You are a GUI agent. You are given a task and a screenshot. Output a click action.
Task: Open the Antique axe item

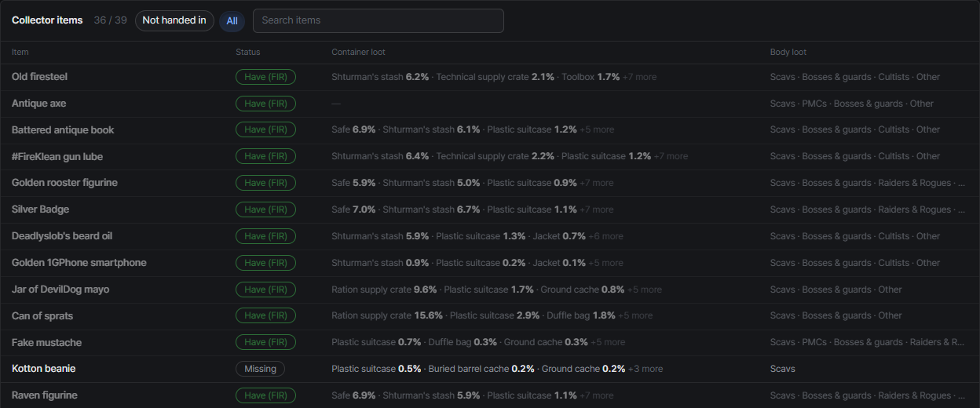[38, 104]
